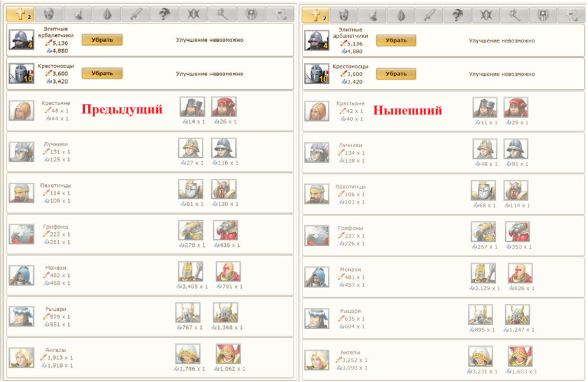Screen dimensions: 588x382
Task: Choose the Крестьяне portrait in the Нынешний panel
Action: point(317,112)
